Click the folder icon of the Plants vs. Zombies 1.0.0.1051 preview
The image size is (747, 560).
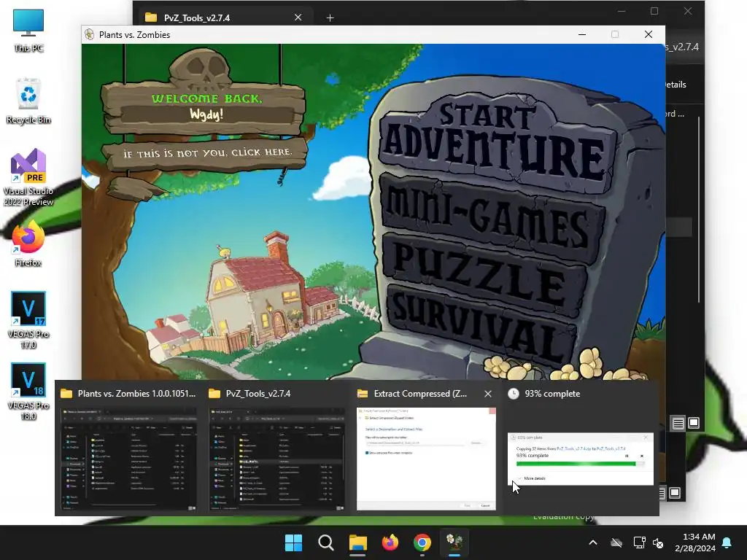[66, 393]
